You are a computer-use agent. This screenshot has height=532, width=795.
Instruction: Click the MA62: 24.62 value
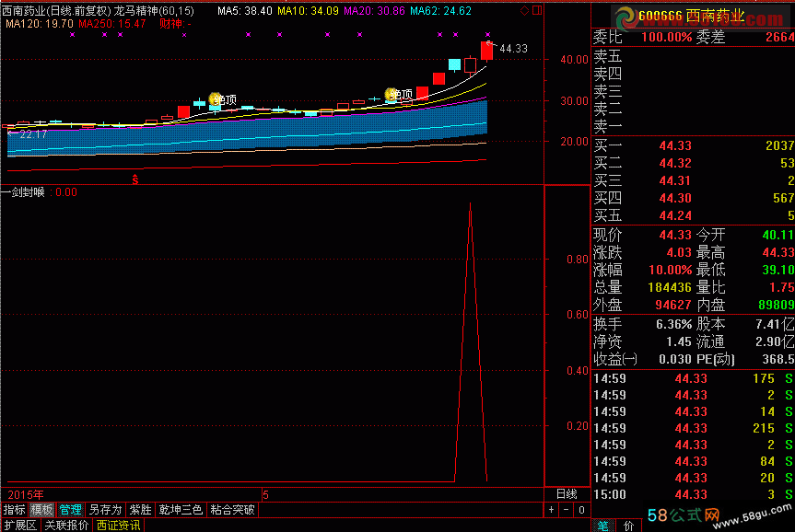click(x=440, y=11)
